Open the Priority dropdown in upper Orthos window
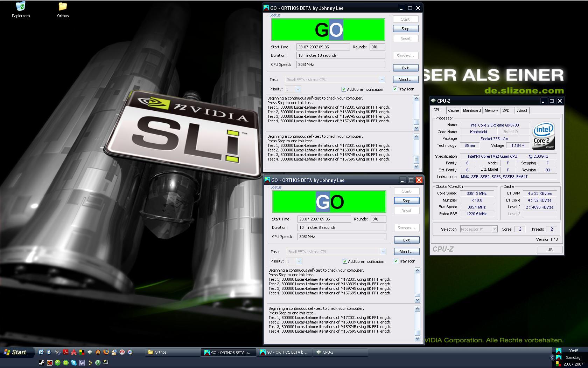Screen dimensions: 588x368 [298, 89]
